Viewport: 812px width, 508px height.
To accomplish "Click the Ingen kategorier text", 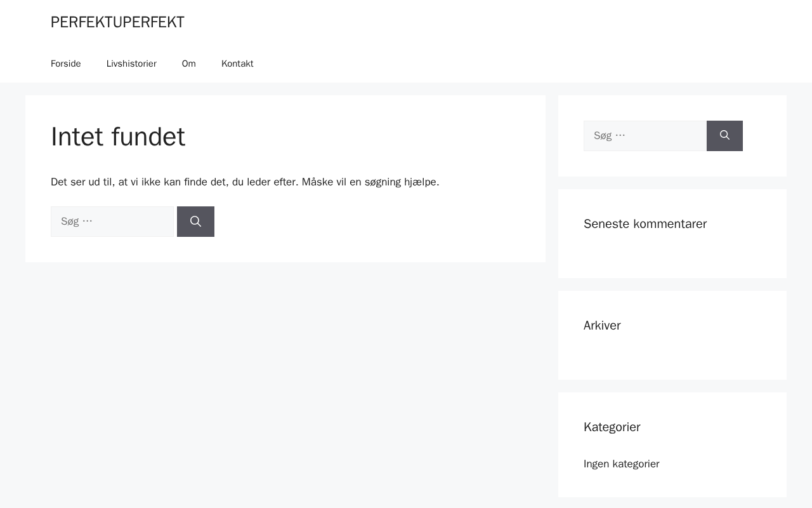I will click(x=622, y=464).
